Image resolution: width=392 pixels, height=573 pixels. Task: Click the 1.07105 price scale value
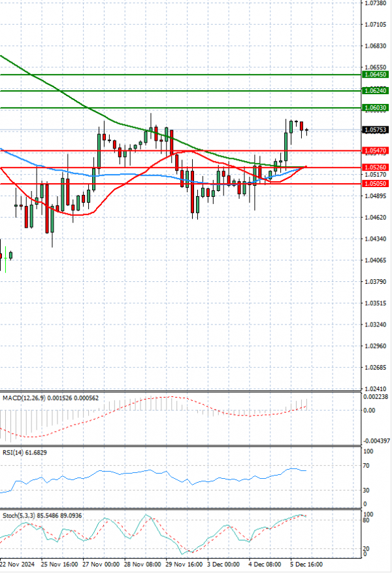(x=376, y=24)
